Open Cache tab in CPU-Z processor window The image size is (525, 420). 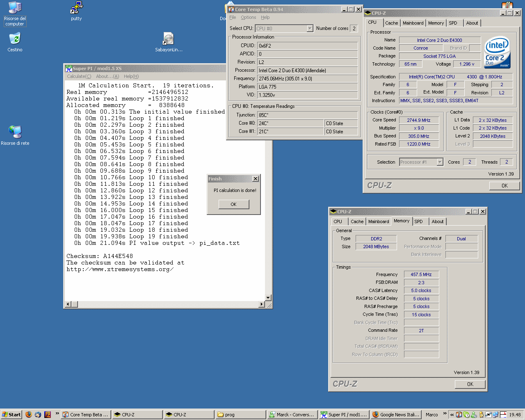click(x=391, y=23)
